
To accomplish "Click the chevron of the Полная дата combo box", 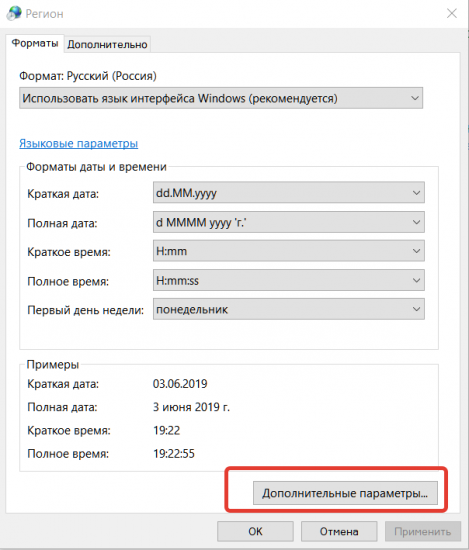I will click(x=416, y=222).
